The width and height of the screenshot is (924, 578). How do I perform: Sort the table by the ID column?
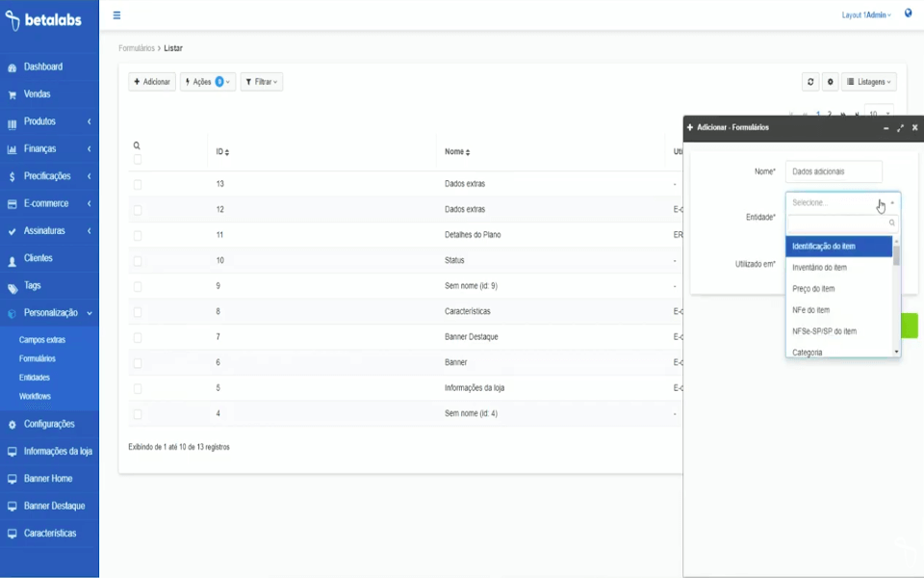(222, 152)
